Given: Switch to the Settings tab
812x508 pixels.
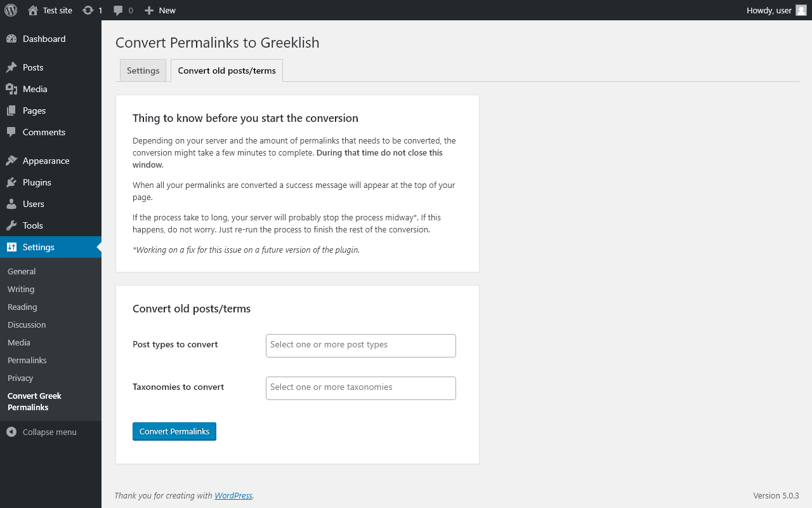Looking at the screenshot, I should click(x=143, y=70).
